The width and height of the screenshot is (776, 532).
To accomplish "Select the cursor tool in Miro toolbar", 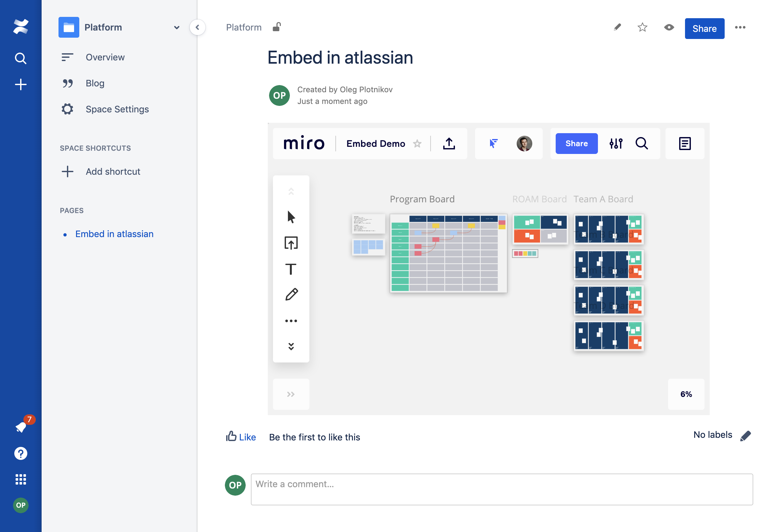I will pyautogui.click(x=291, y=217).
